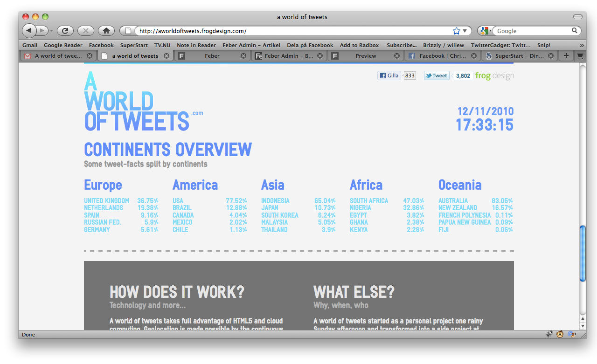Viewport: 597px width, 364px height.
Task: Click the Tweet button
Action: click(437, 76)
